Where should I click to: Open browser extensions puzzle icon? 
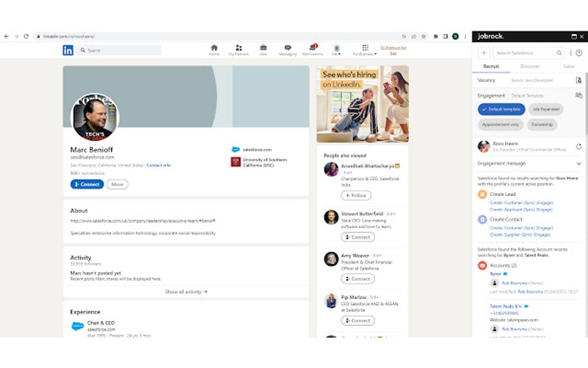435,36
